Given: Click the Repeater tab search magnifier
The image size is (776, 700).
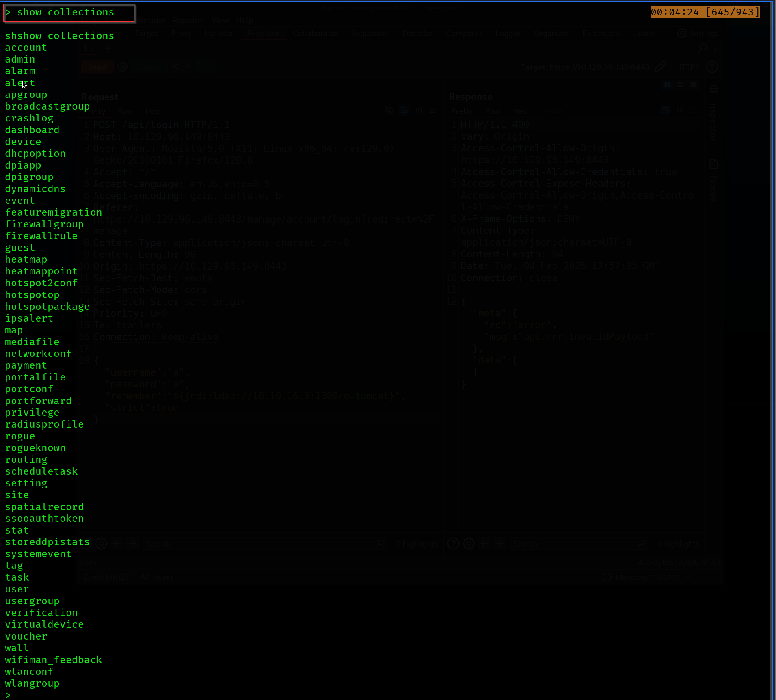Looking at the screenshot, I should [x=703, y=48].
